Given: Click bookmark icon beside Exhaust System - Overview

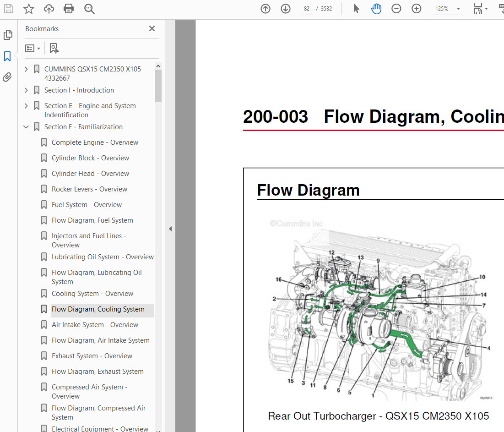Looking at the screenshot, I should coord(44,356).
